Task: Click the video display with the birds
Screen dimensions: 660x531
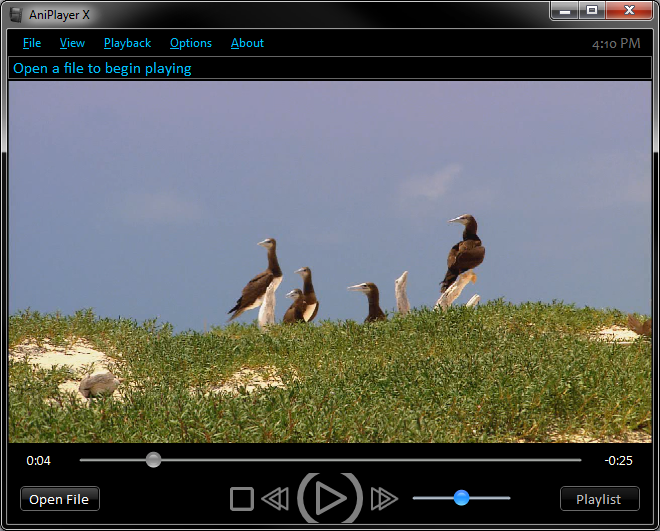Action: pos(330,260)
